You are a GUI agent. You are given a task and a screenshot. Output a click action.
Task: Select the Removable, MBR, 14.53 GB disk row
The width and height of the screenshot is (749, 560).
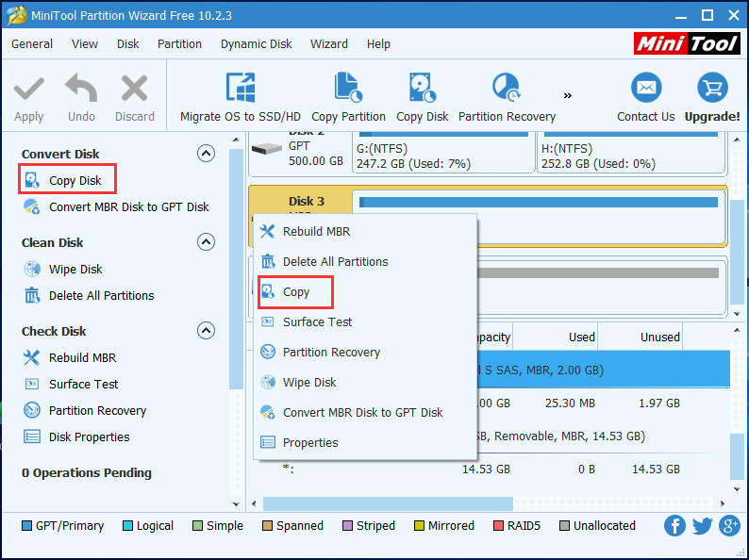(x=604, y=436)
